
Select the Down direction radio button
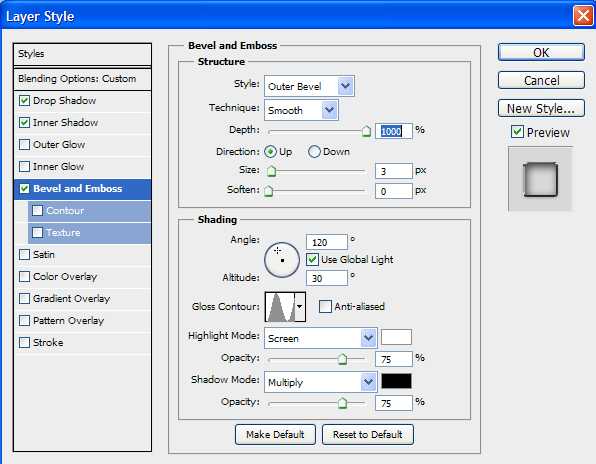(314, 152)
